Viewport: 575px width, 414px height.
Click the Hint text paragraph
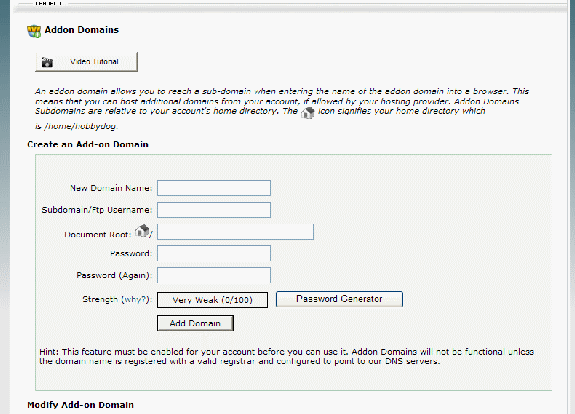point(286,356)
